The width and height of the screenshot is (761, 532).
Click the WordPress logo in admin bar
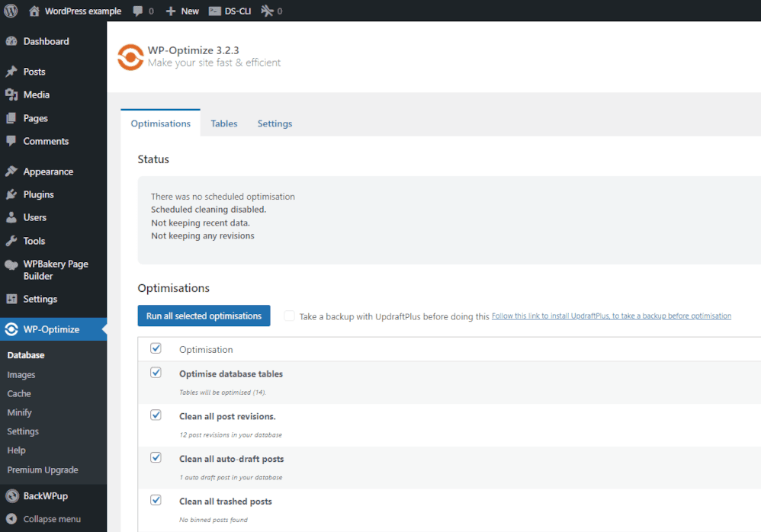(11, 11)
